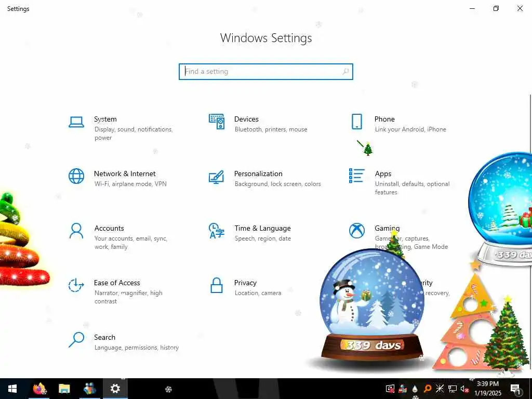Open the two-people app on the taskbar

coord(89,389)
